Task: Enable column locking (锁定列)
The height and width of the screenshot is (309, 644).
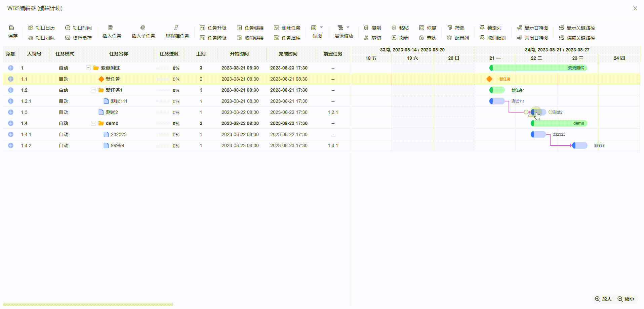Action: (x=491, y=28)
